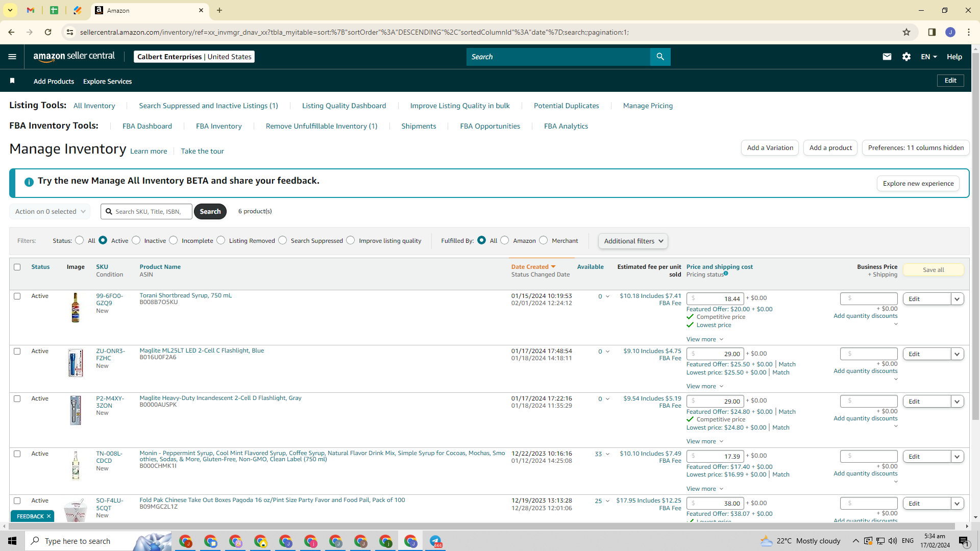This screenshot has height=551, width=980.
Task: Open the EN language dropdown
Action: point(929,57)
